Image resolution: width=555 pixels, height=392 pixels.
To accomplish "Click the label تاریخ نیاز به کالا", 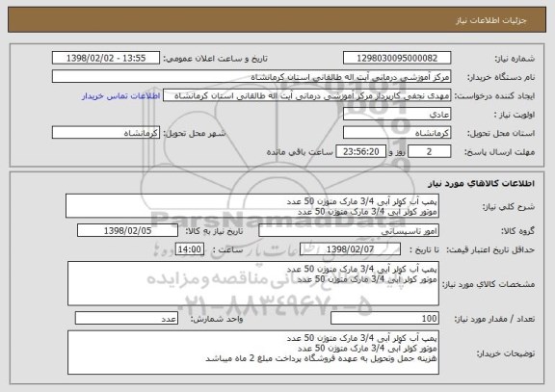I will tap(214, 231).
